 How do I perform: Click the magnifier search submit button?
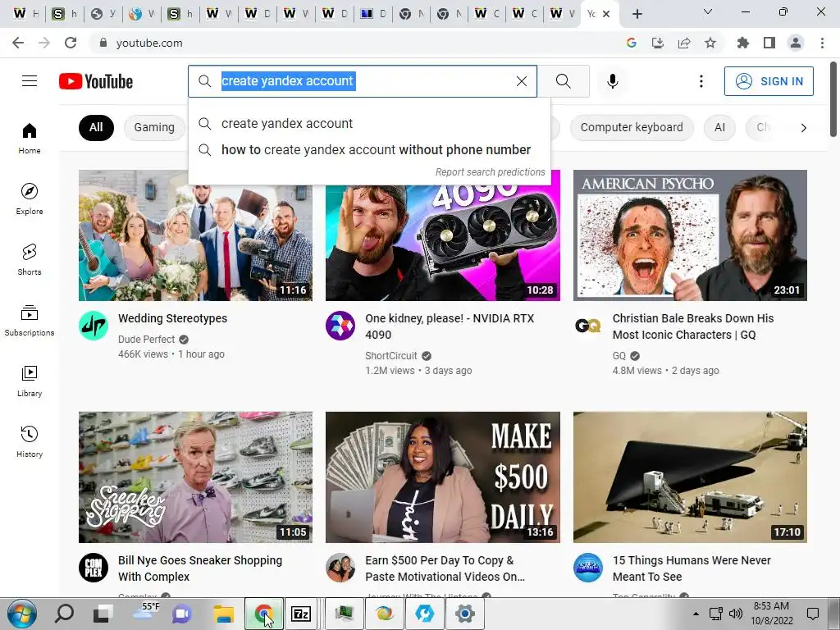point(563,81)
